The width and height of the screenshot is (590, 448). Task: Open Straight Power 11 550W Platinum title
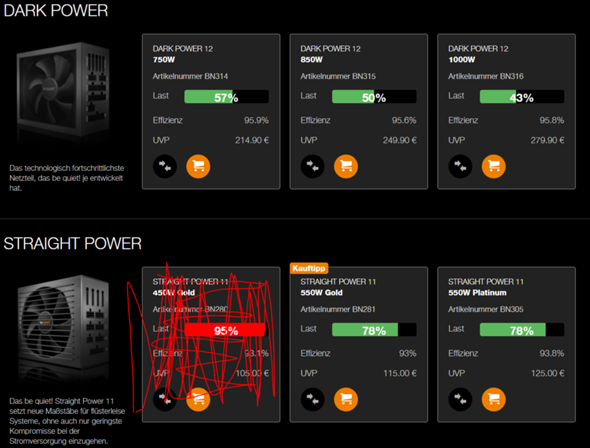(486, 287)
